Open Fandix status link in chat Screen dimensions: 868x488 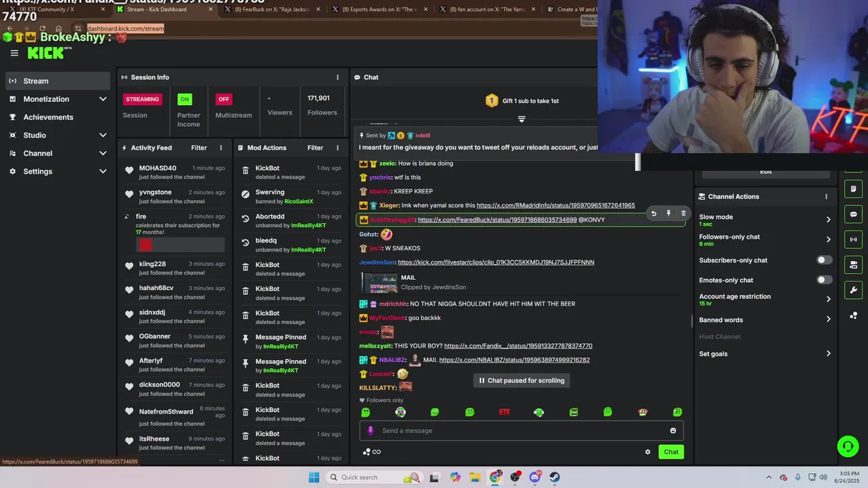518,346
